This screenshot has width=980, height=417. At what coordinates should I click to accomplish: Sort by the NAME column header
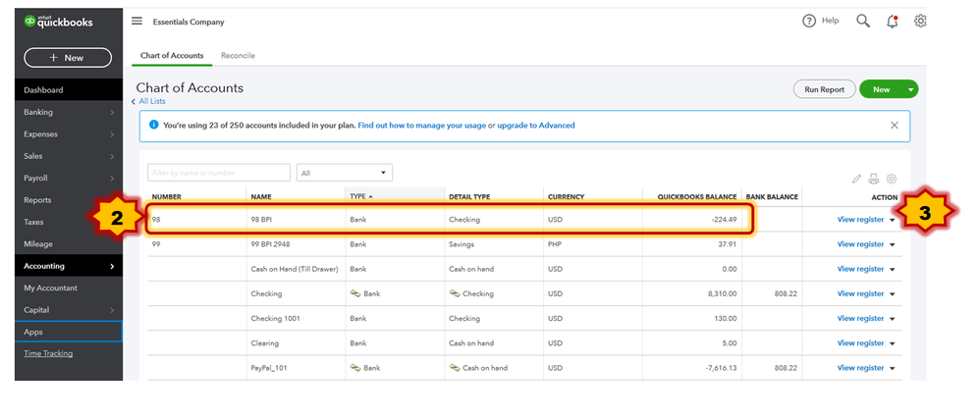coord(260,196)
